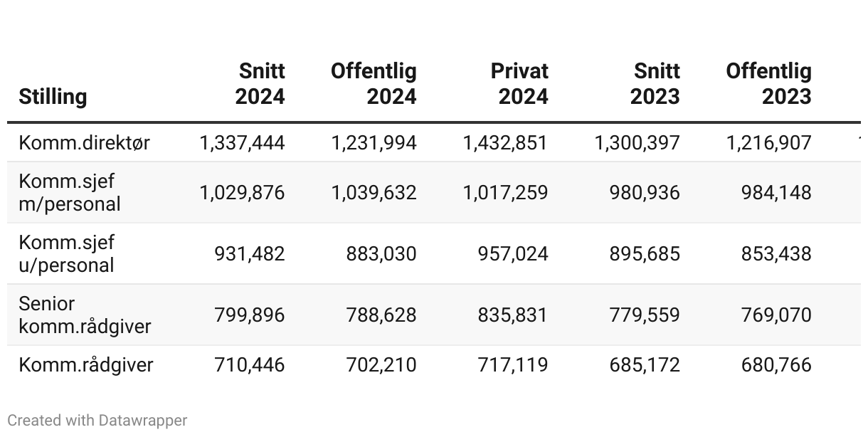
Task: Sort by Offentlig 2023 column header
Action: tap(769, 84)
